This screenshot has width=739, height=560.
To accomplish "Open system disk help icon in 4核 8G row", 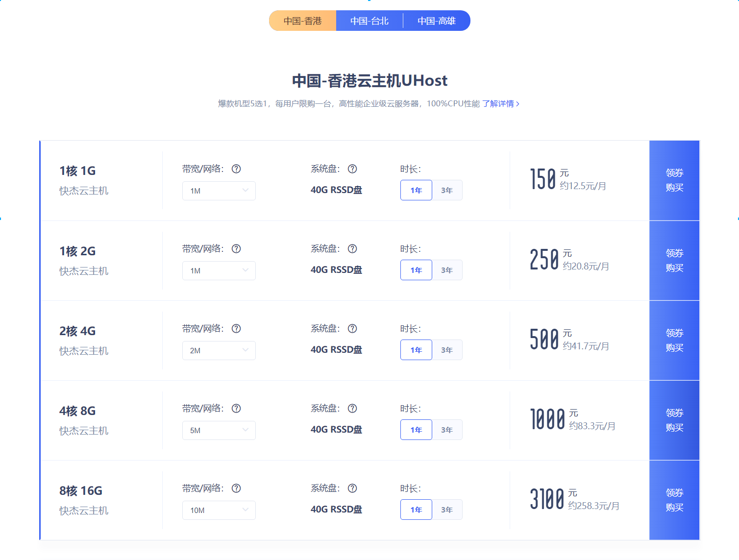I will tap(352, 409).
